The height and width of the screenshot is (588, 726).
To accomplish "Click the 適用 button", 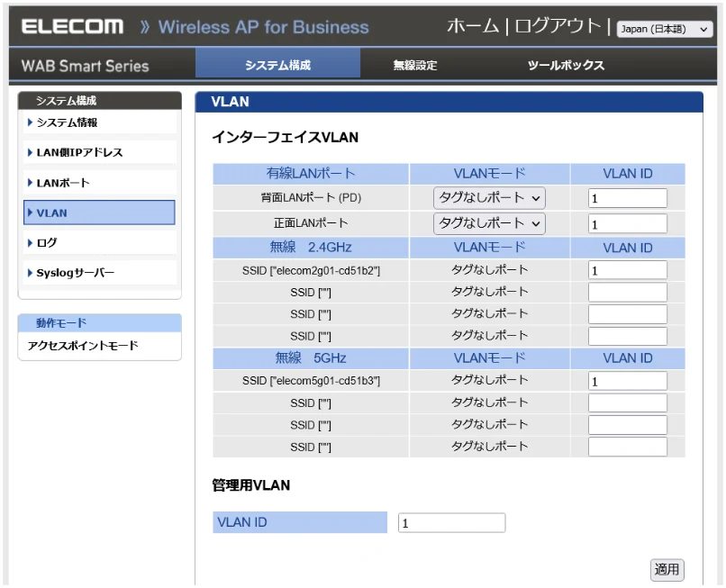I will (x=667, y=569).
